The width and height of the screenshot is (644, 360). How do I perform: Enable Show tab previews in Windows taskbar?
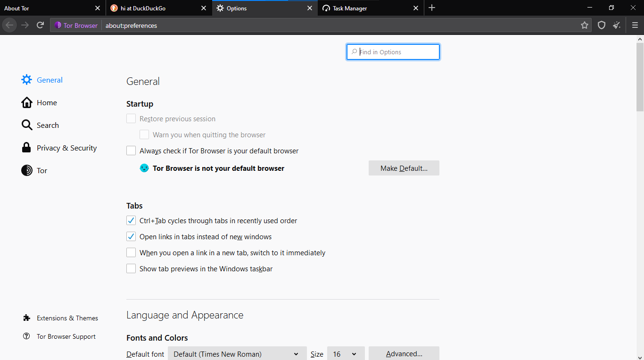(x=131, y=268)
